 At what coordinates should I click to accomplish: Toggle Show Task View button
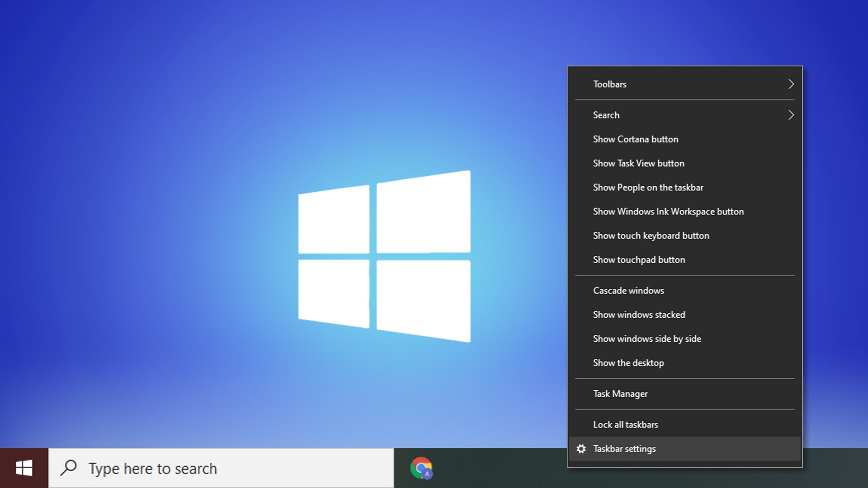(638, 163)
